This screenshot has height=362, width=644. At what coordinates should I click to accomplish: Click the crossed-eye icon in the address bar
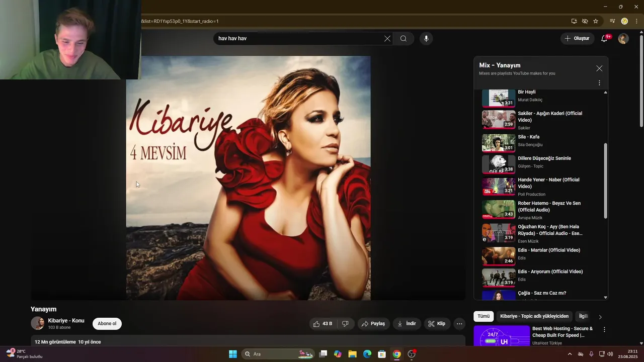click(x=585, y=21)
